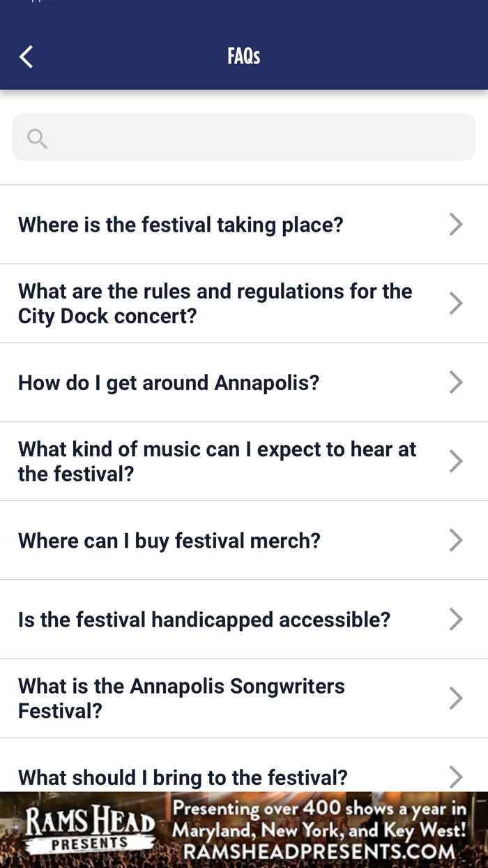Expand 'Where can I buy festival merch?'

[x=169, y=540]
